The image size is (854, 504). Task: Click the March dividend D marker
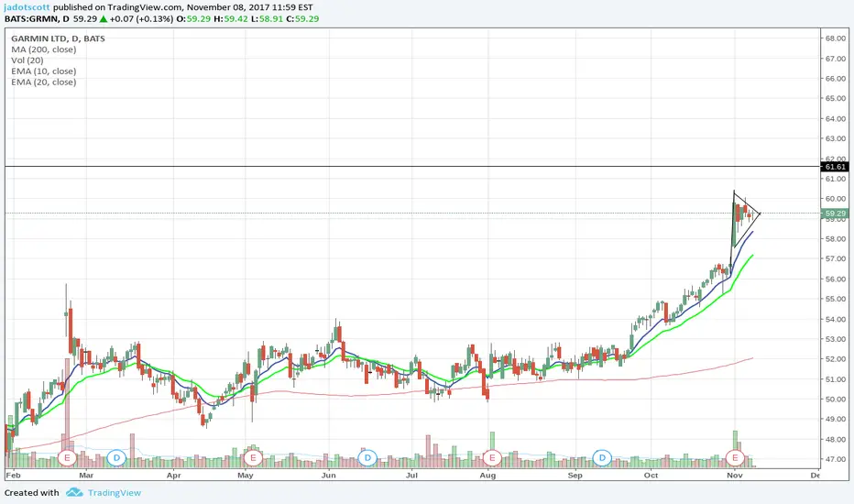pyautogui.click(x=116, y=456)
